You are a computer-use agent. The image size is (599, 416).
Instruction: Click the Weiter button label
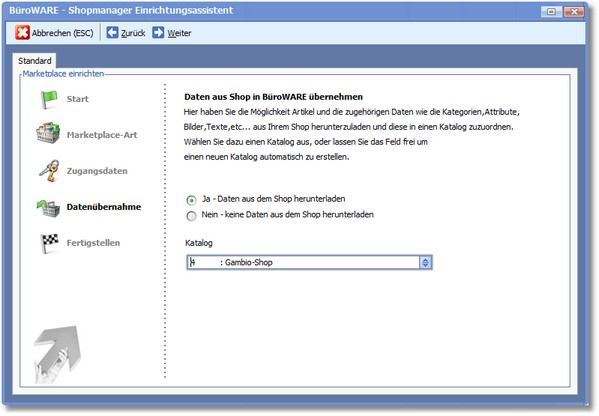click(x=179, y=33)
